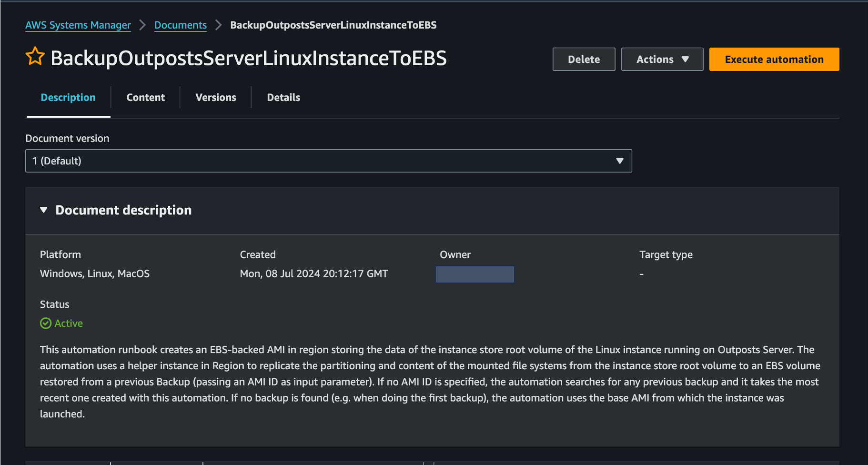
Task: Click the 'Platform' field label
Action: pos(61,255)
